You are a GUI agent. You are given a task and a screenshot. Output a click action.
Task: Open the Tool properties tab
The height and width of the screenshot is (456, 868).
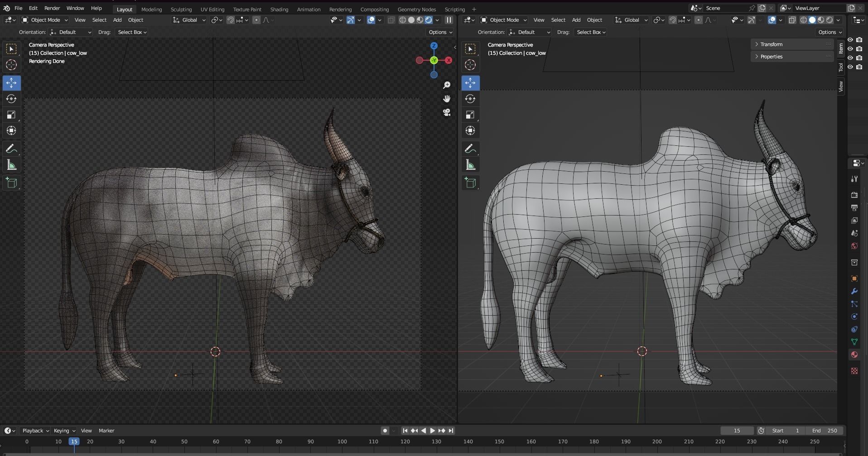point(854,179)
